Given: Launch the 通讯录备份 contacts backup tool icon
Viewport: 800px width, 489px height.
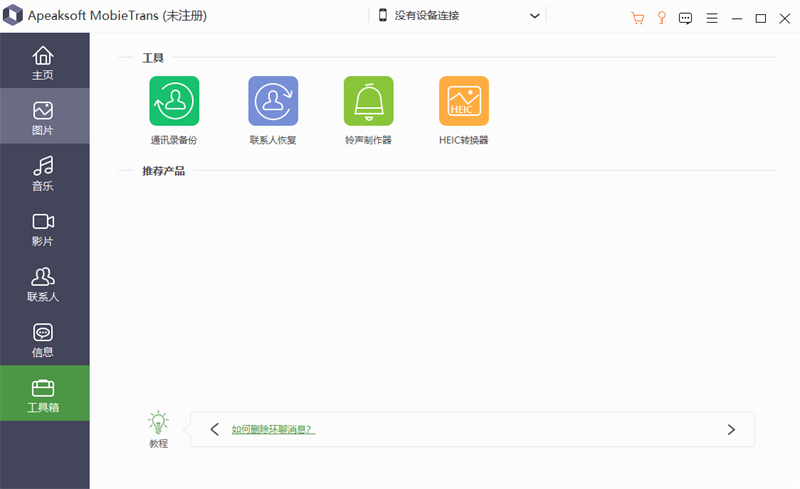Looking at the screenshot, I should (174, 101).
